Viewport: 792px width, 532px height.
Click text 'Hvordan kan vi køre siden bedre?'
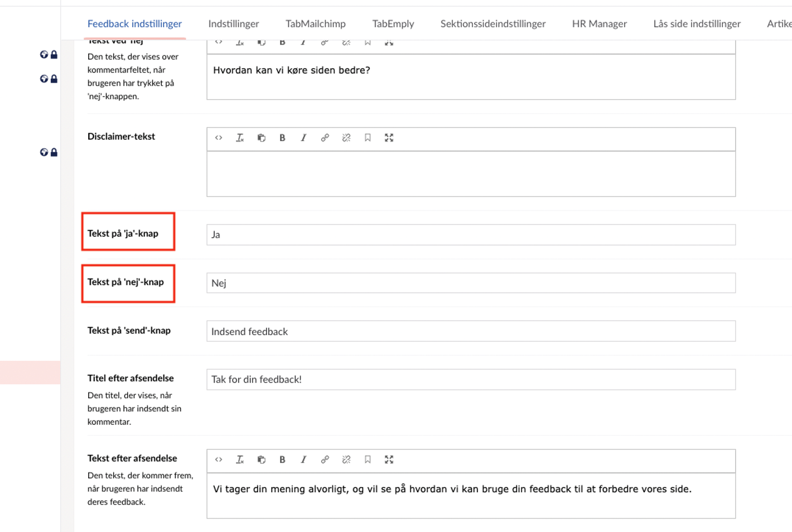pos(292,70)
